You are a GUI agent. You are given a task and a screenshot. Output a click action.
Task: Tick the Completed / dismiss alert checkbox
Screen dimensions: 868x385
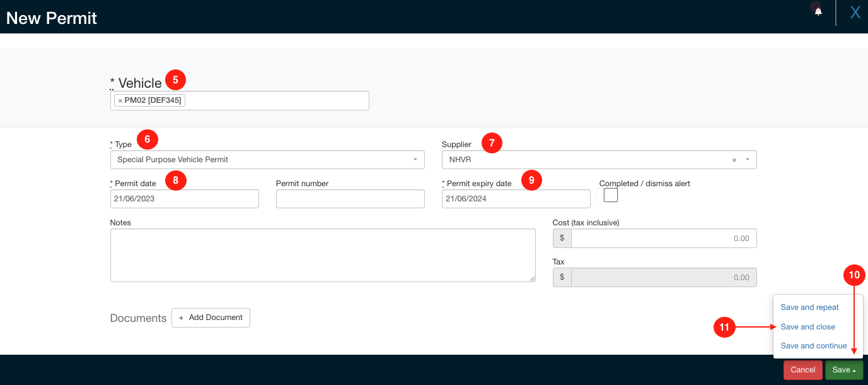pos(610,196)
